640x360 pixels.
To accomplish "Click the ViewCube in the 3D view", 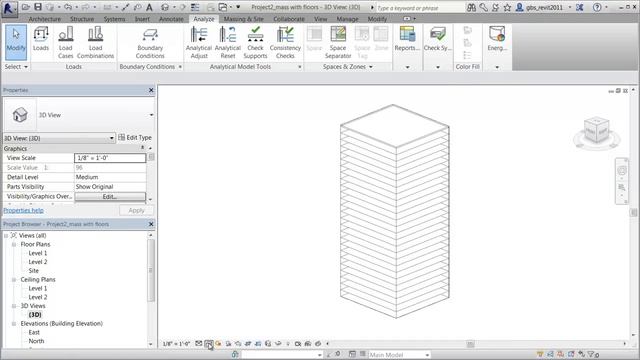I will click(597, 131).
